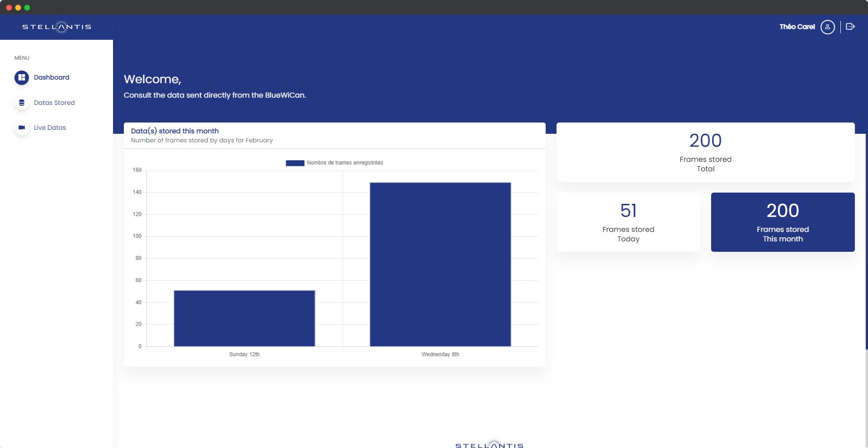Toggle the chart legend color box

(x=295, y=163)
